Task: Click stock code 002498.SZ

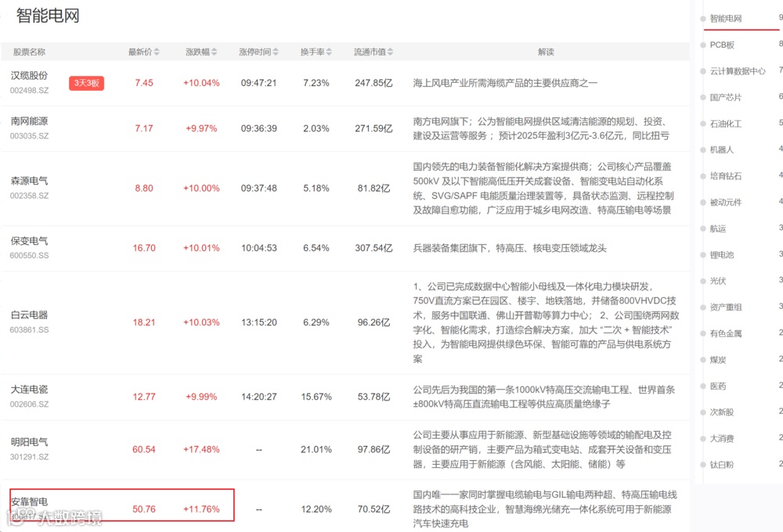Action: tap(30, 90)
